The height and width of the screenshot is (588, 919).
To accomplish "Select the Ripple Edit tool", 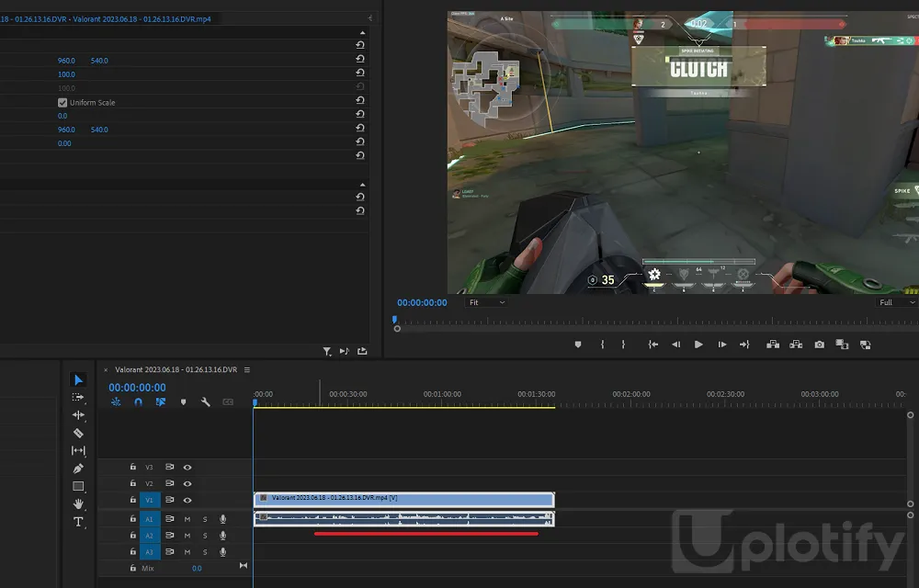I will click(78, 415).
